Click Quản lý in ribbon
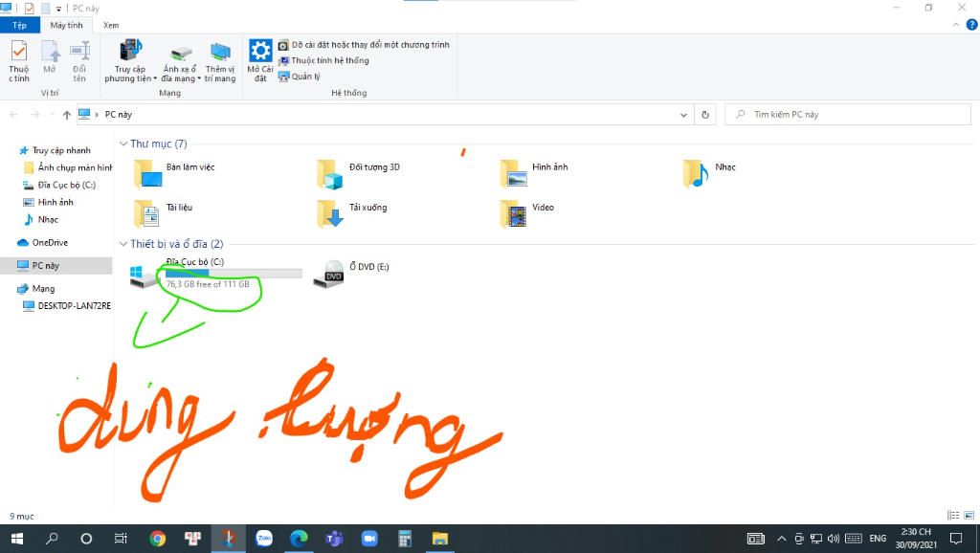This screenshot has height=553, width=980. point(299,77)
